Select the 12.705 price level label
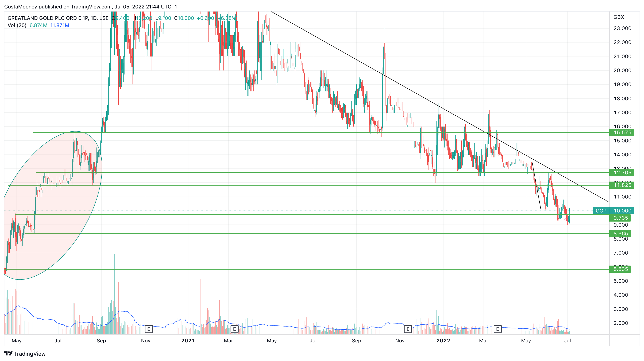Screen dimensions: 644x361 (x=622, y=173)
